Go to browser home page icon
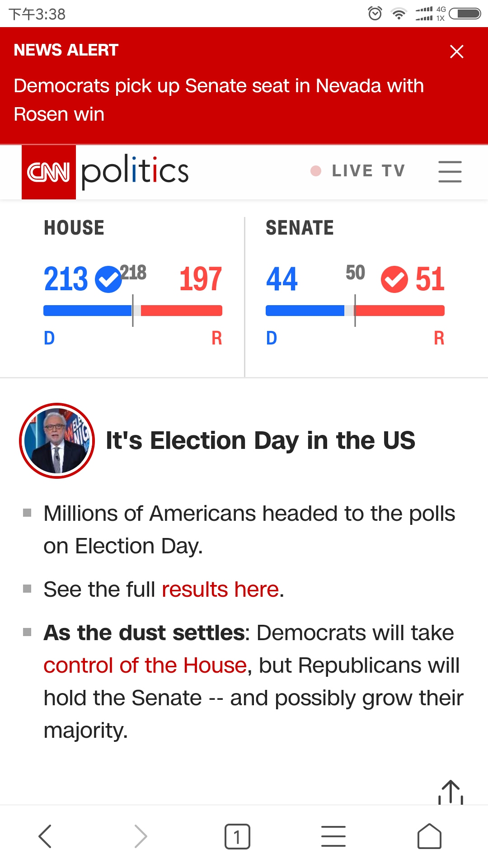 (x=429, y=836)
